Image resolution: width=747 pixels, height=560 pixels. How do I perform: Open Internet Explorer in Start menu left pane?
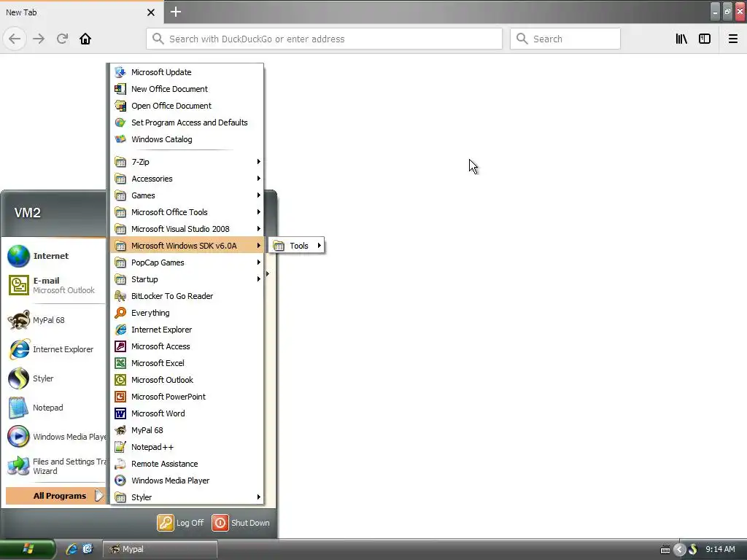pos(55,349)
